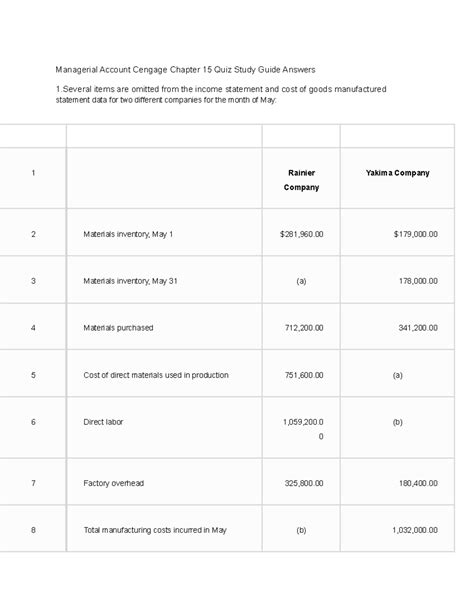Select the Yakima Company column header
Viewport: 474px width, 613px height.
[x=397, y=173]
